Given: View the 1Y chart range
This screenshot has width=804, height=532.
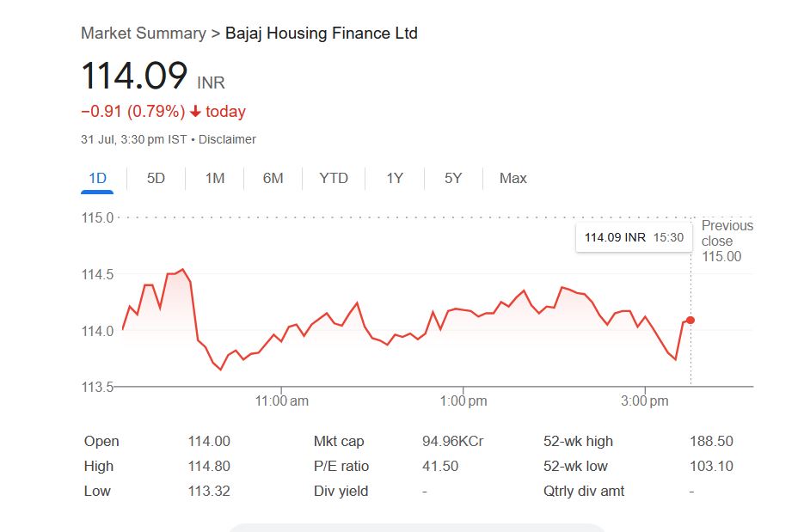Looking at the screenshot, I should click(x=395, y=179).
